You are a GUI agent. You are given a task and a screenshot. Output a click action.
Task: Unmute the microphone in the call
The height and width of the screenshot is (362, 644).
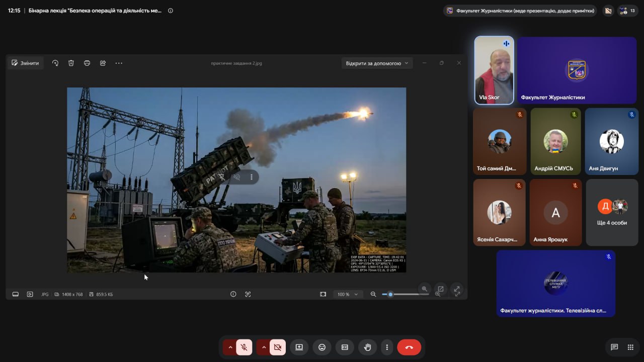[x=244, y=347]
